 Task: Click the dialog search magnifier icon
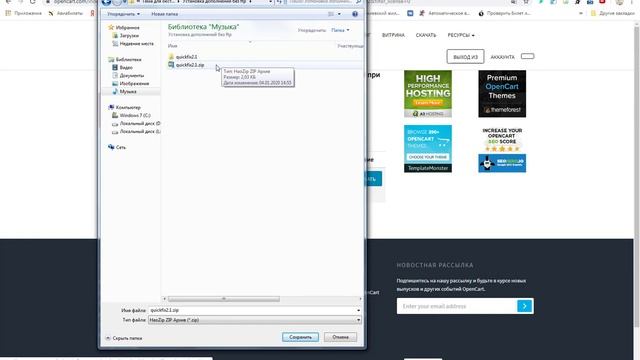point(358,2)
